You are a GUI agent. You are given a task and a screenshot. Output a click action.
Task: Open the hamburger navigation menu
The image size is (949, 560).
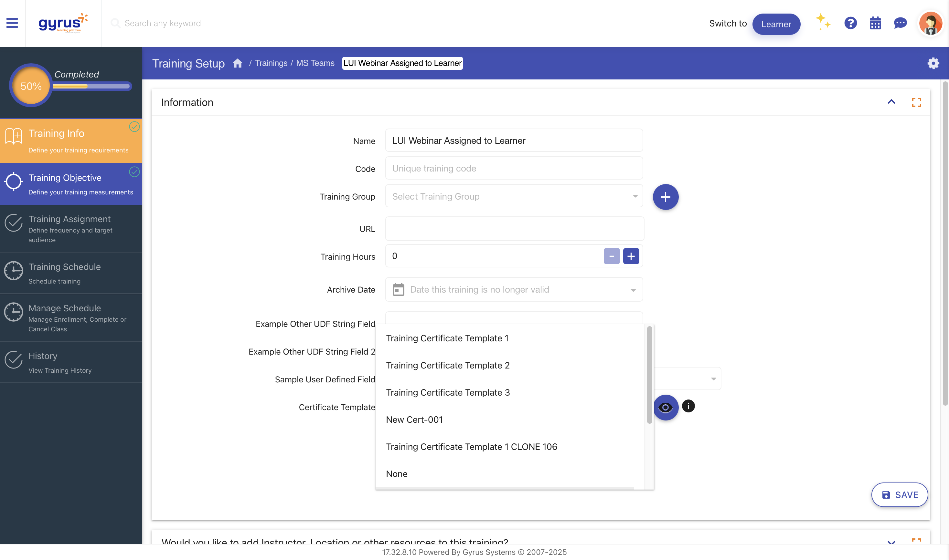click(x=12, y=23)
